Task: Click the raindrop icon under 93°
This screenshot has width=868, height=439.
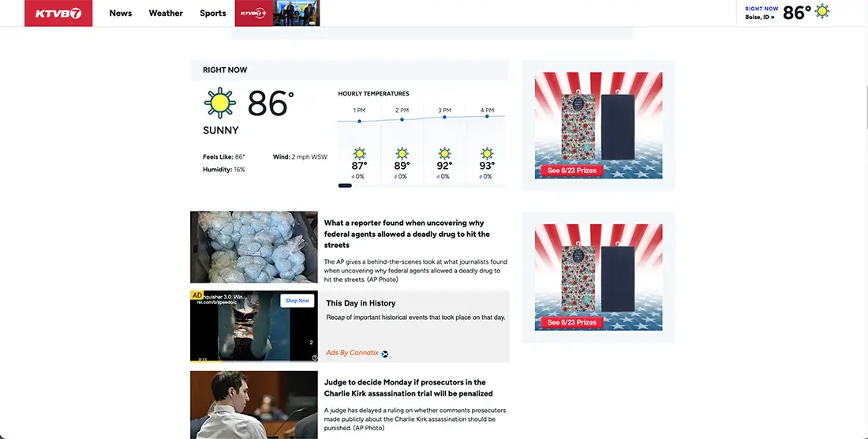Action: click(x=481, y=177)
